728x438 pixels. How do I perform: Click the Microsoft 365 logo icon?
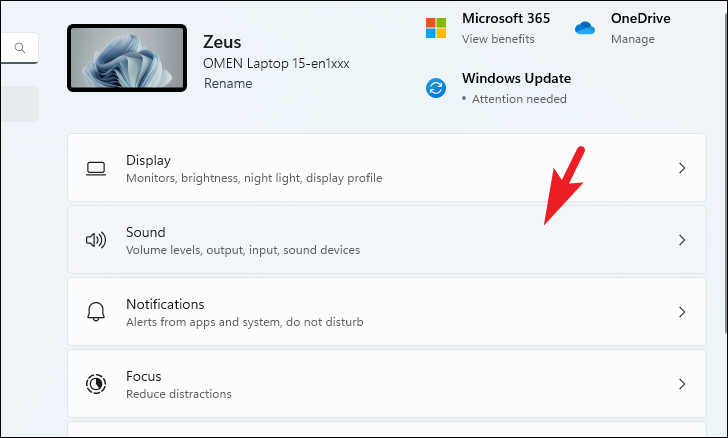coord(436,28)
